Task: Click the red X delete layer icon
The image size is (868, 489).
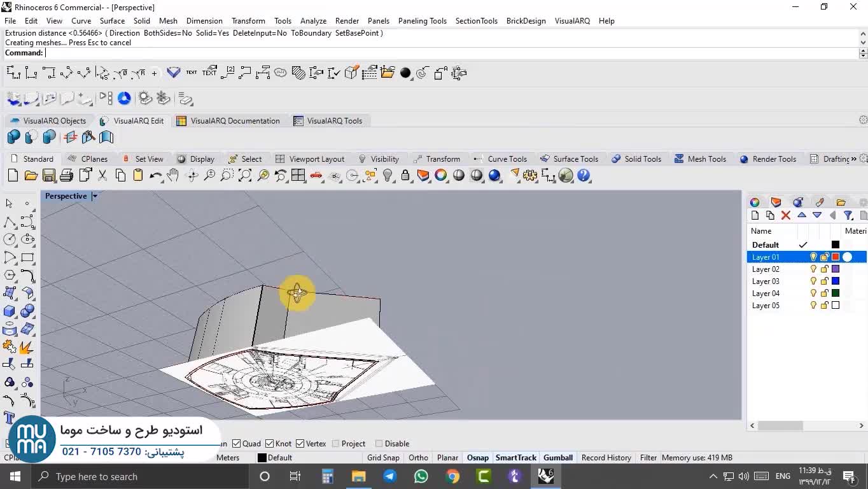Action: pos(786,215)
